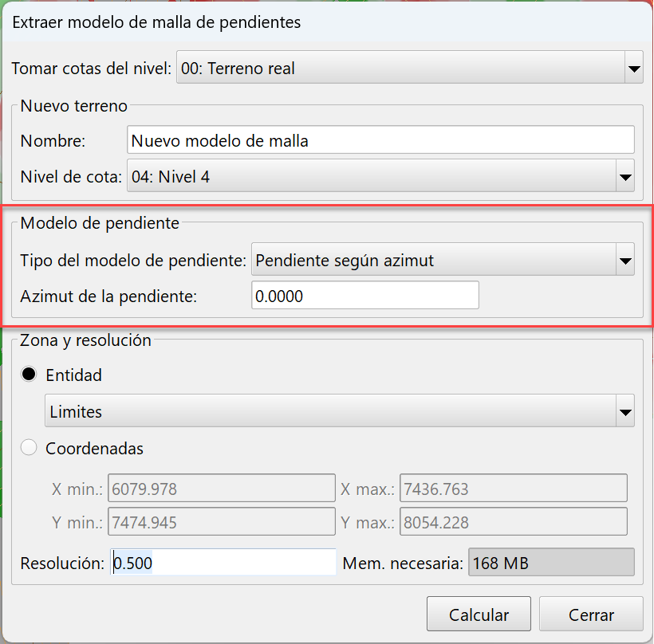Click the dialog title Extraer modelo de malla
Image resolution: width=654 pixels, height=644 pixels.
click(156, 23)
